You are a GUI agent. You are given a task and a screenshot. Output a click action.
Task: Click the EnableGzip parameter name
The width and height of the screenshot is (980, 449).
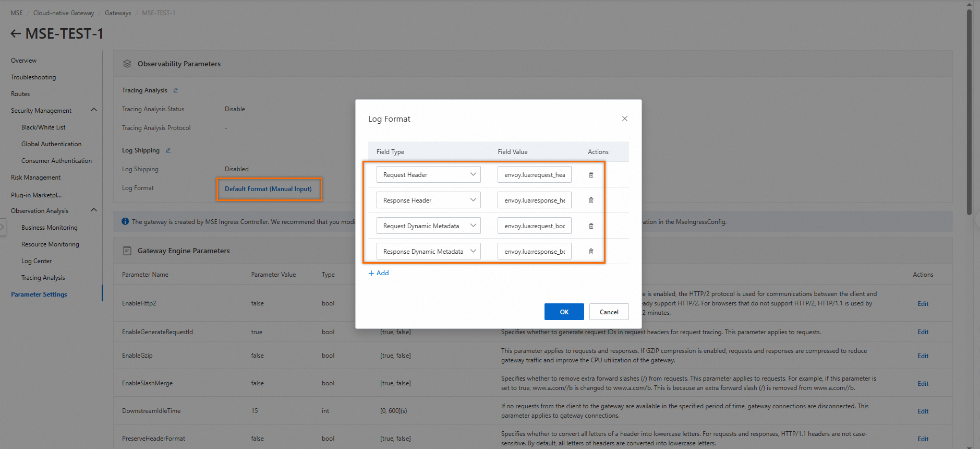(137, 356)
